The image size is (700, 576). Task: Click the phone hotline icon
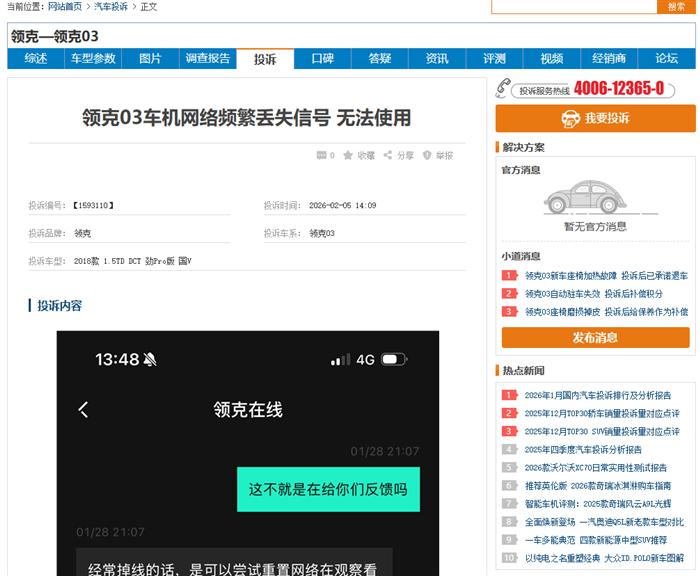point(503,89)
